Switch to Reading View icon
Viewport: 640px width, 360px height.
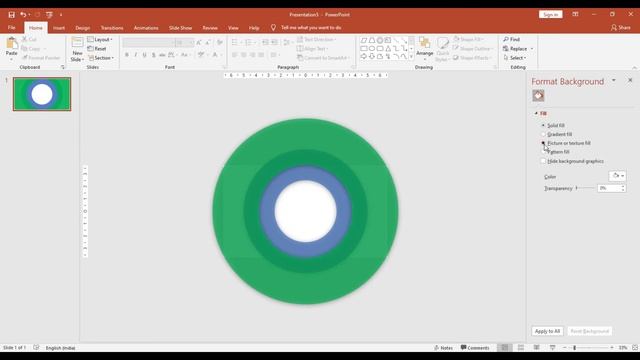tap(537, 347)
